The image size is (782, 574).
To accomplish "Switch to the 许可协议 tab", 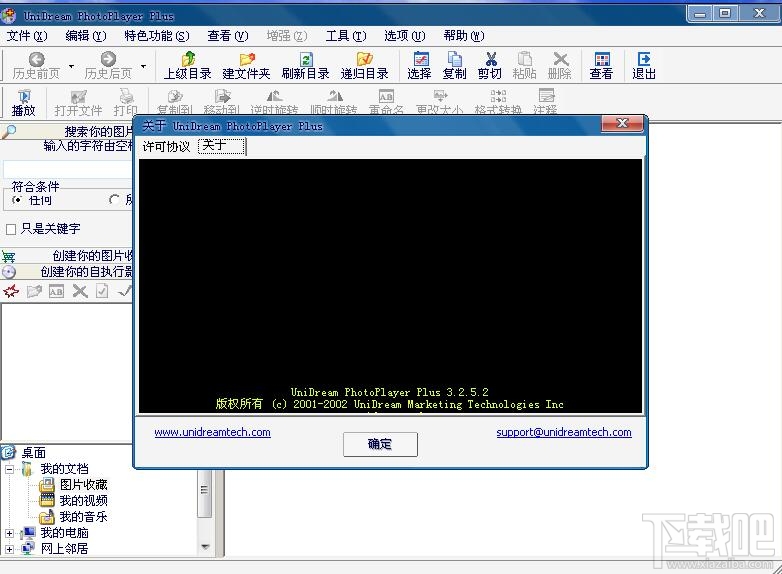I will 166,147.
